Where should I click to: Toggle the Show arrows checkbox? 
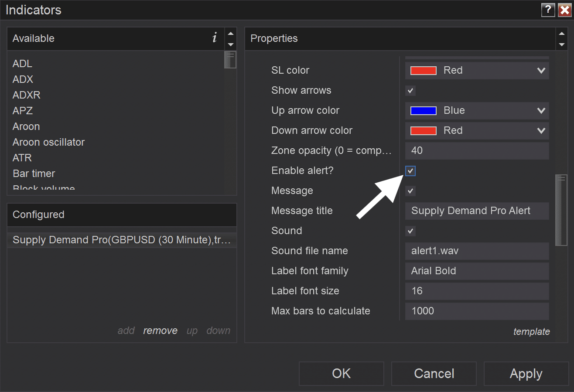click(410, 91)
